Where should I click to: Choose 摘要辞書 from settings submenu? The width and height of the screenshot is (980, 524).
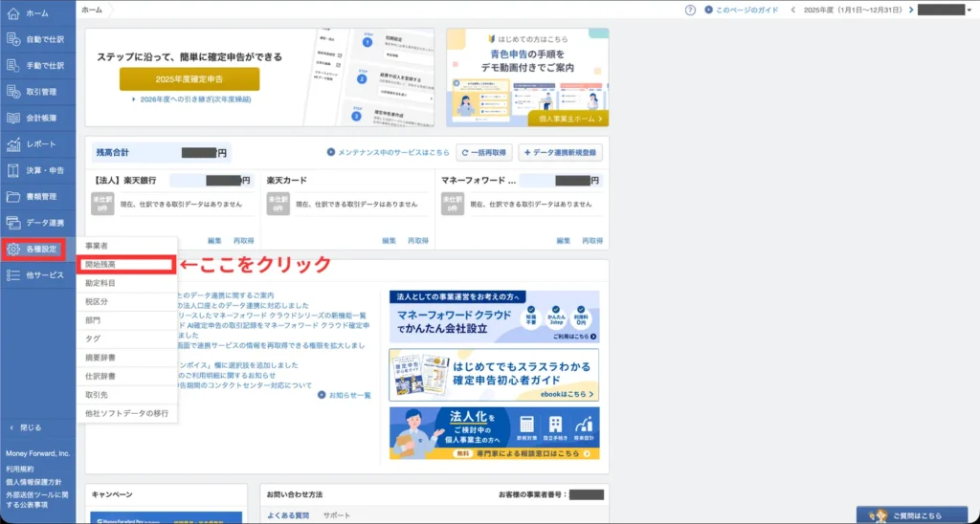coord(127,358)
